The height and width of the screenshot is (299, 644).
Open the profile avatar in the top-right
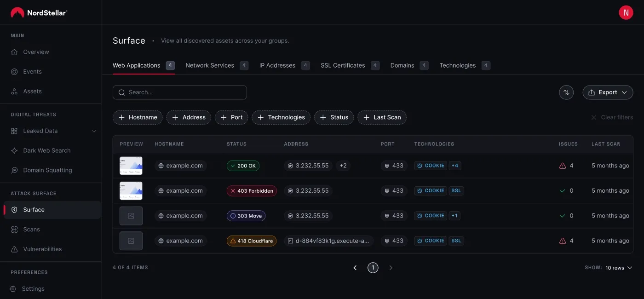[626, 12]
